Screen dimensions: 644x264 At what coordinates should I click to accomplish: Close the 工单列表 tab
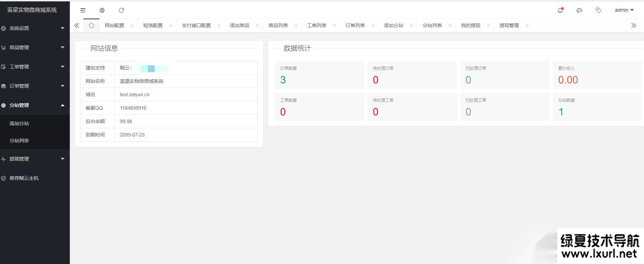tap(335, 25)
